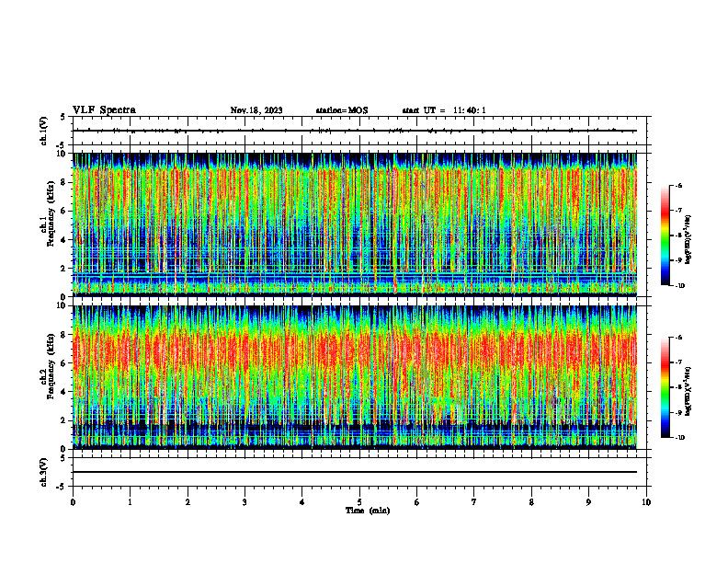Click the ch.1 voltage waveform trace
Screen dimensions: 728x563
tap(355, 131)
